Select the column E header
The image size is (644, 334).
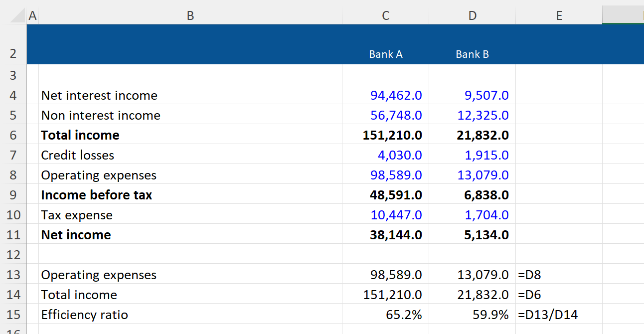coord(559,16)
